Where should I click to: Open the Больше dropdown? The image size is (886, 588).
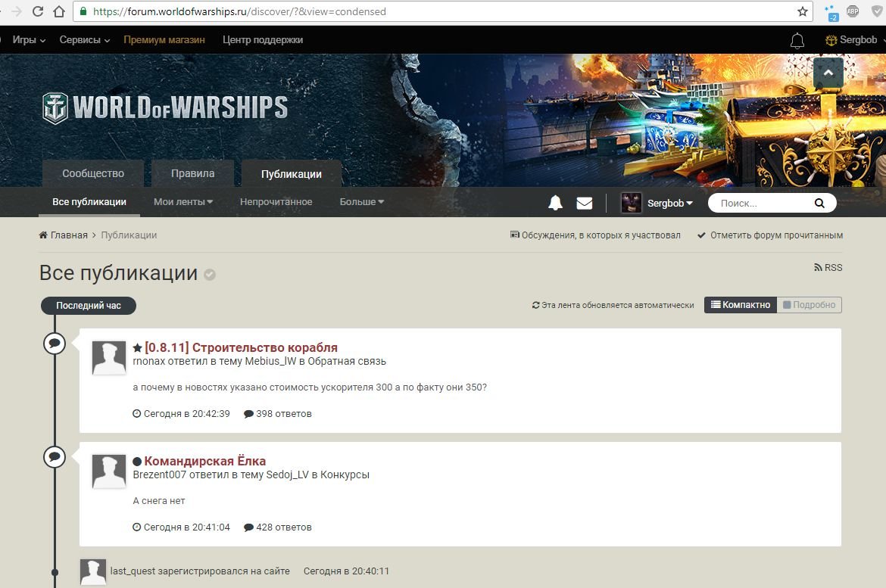[x=362, y=201]
